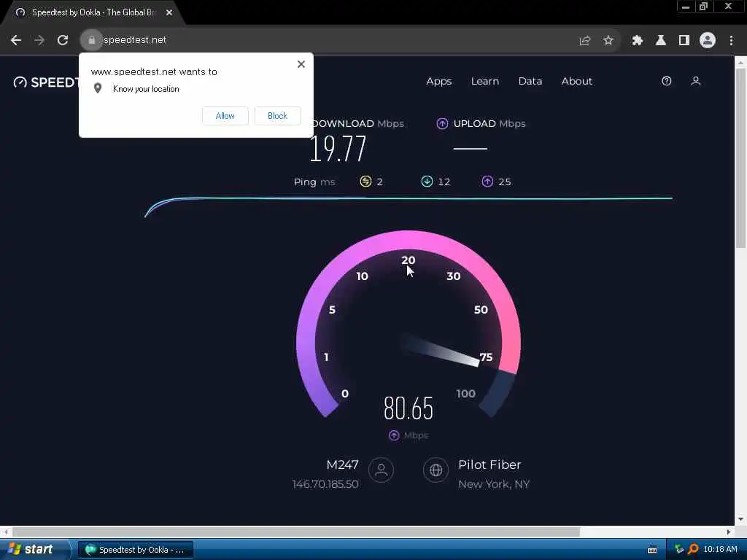Viewport: 747px width, 560px height.
Task: Click the yellow idle ping icon
Action: pos(365,182)
